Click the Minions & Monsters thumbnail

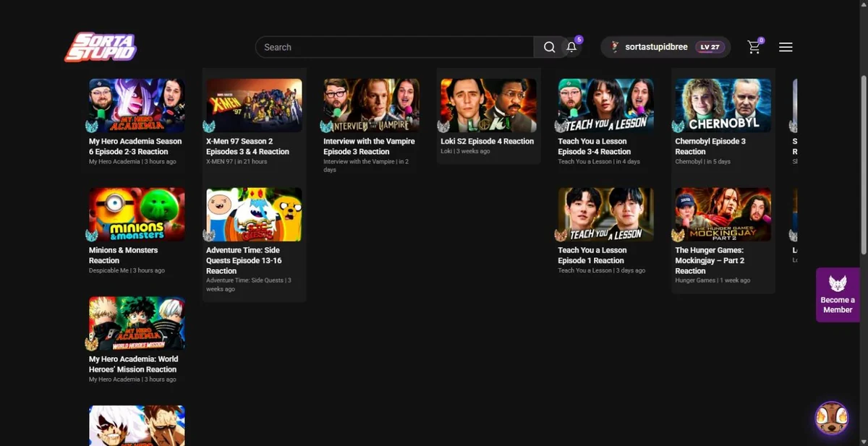click(137, 214)
